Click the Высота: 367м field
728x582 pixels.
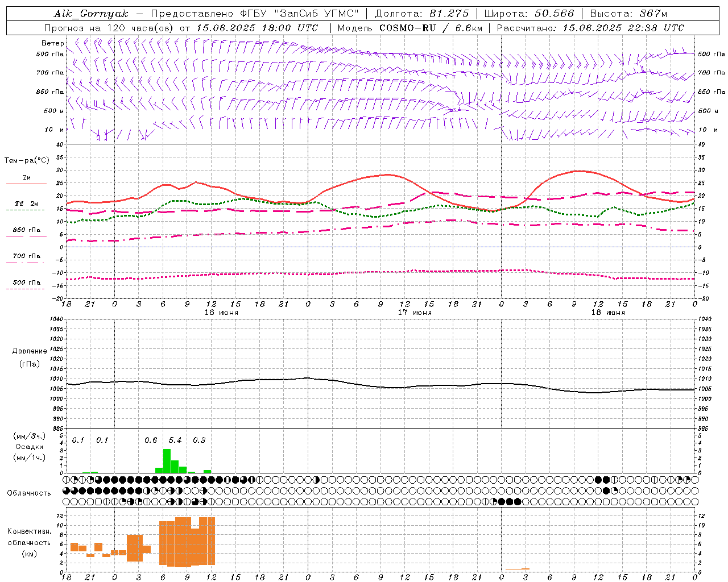[628, 14]
